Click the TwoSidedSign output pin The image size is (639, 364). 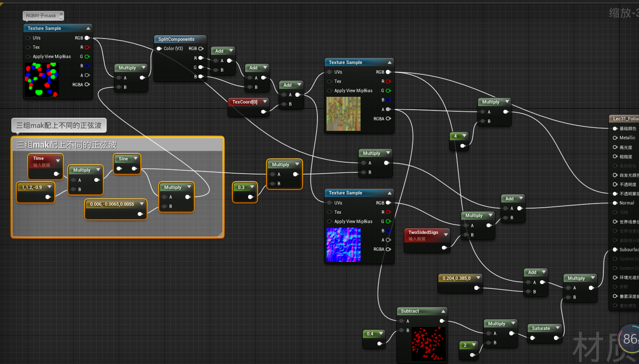point(443,248)
